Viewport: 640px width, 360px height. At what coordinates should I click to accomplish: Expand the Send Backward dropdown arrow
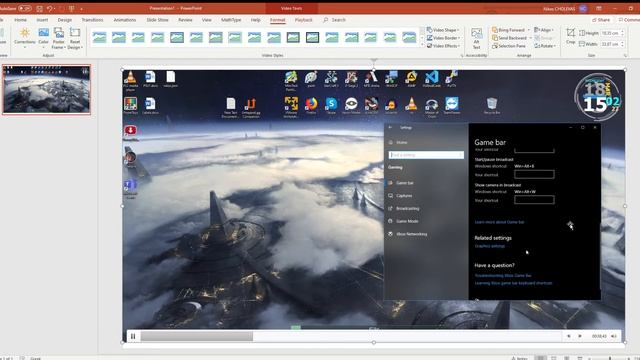pos(530,38)
